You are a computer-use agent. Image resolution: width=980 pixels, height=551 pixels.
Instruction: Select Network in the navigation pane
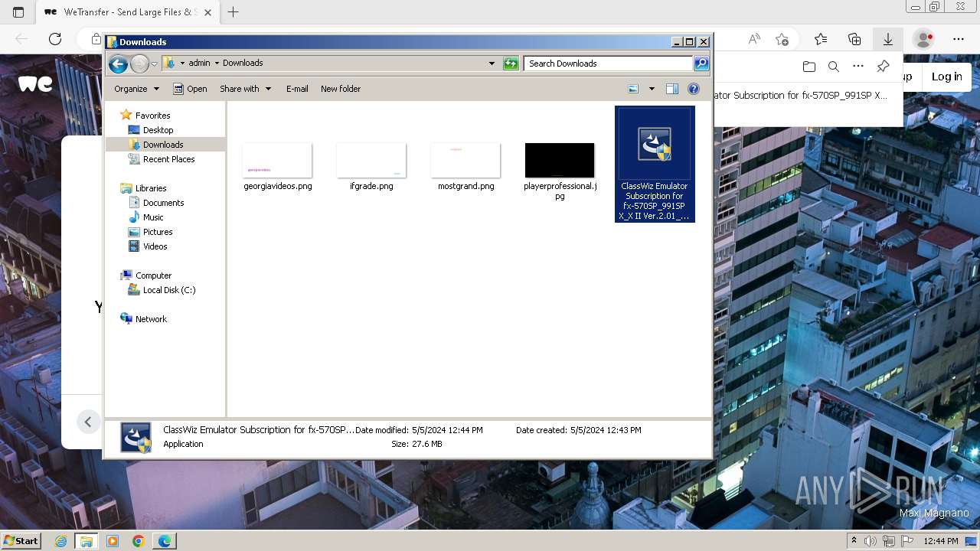point(151,319)
